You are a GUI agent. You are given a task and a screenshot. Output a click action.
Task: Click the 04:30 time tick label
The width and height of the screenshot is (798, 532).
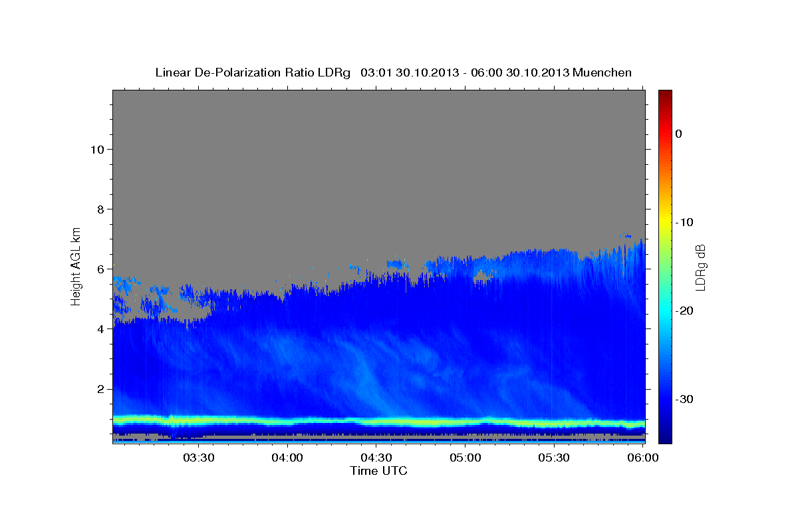point(376,458)
